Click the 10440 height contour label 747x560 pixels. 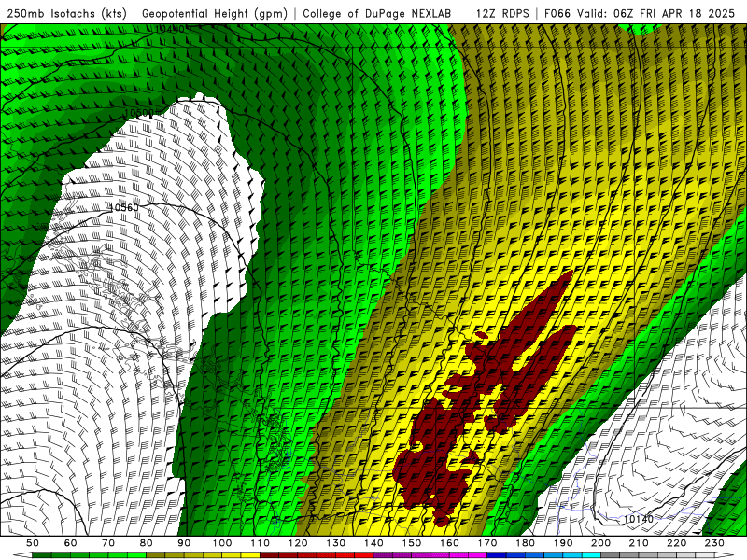[170, 29]
